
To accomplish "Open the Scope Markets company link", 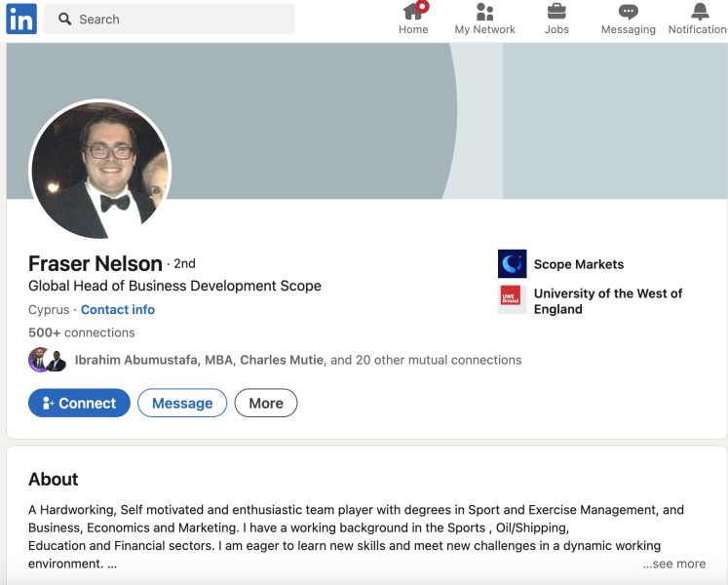I will (578, 264).
